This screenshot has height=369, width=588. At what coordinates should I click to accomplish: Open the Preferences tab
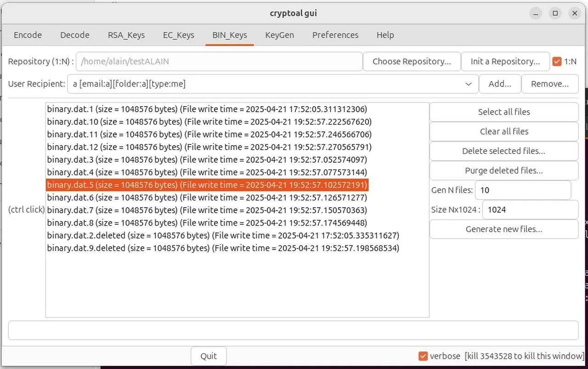point(335,35)
